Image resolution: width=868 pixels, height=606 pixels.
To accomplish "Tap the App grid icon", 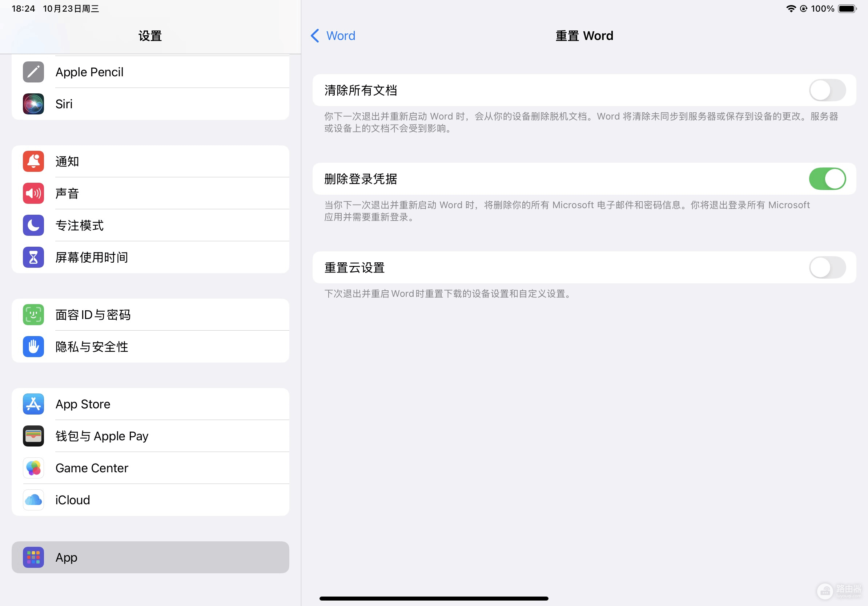I will click(33, 557).
